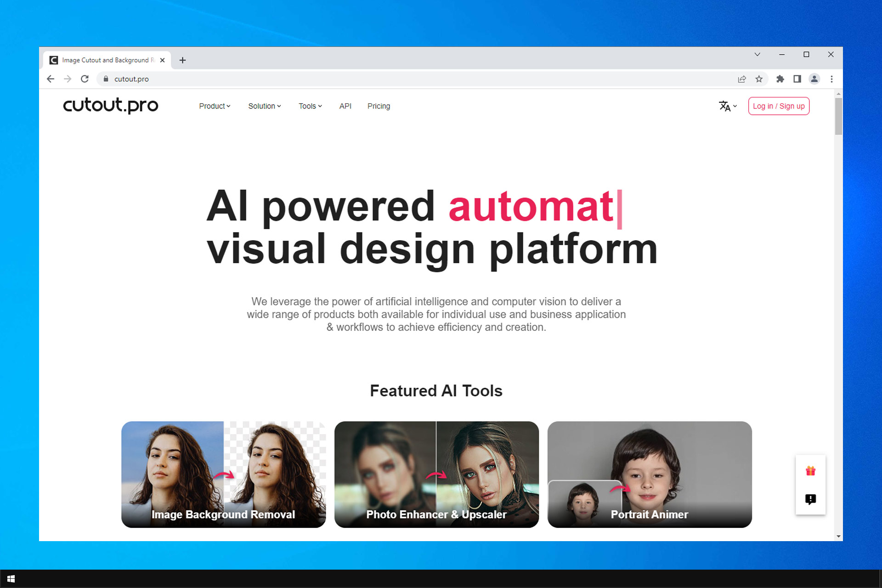882x588 pixels.
Task: Expand the Product dropdown menu
Action: (215, 106)
